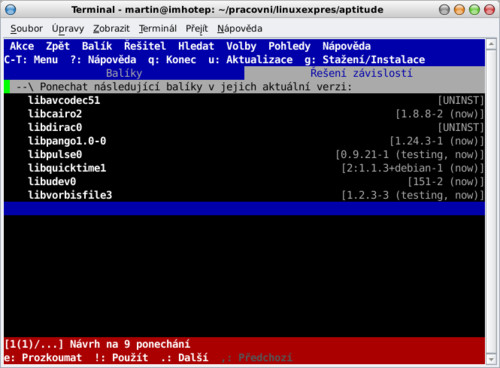Open the Zobrazit menu
Screen dimensions: 500x368
tap(111, 29)
